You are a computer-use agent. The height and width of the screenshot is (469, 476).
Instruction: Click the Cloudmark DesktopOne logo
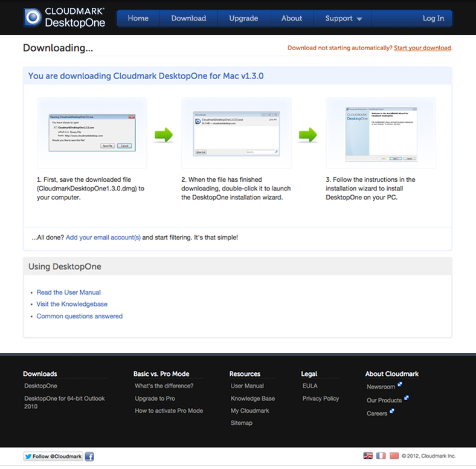tap(65, 18)
